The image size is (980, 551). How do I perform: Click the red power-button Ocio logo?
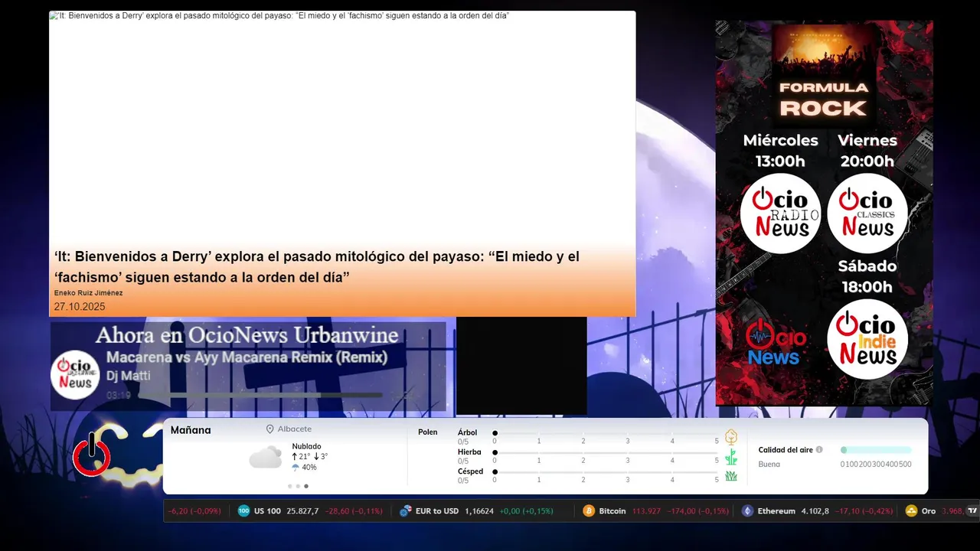(x=92, y=456)
